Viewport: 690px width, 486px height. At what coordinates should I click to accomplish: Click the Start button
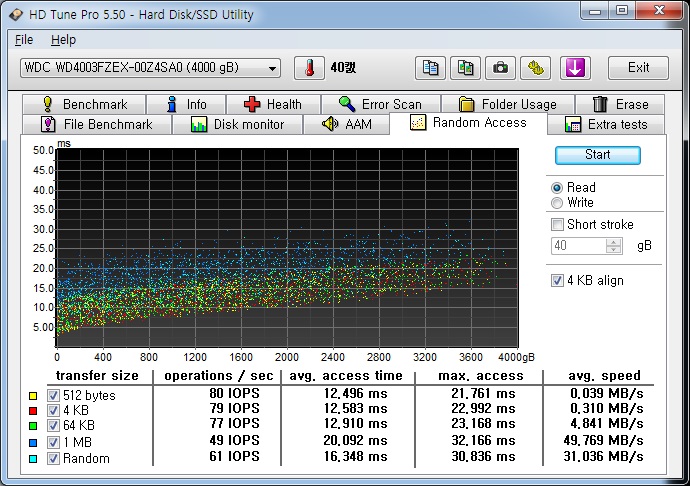598,155
